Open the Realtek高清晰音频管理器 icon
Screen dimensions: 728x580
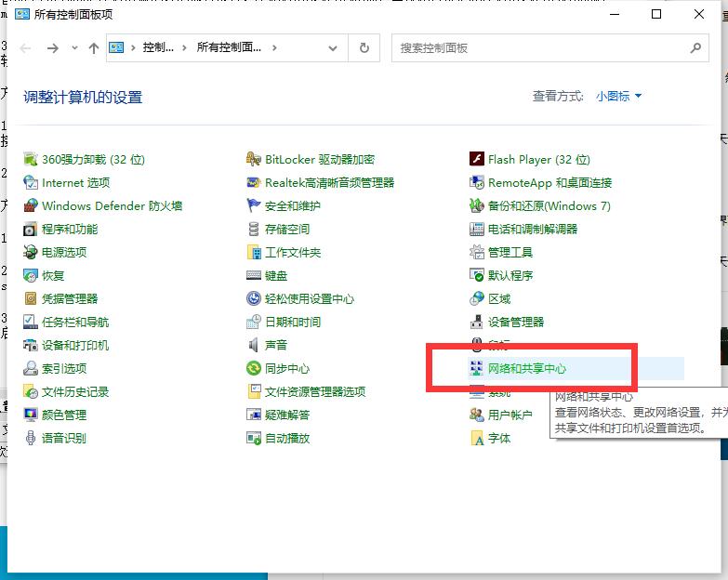[254, 183]
